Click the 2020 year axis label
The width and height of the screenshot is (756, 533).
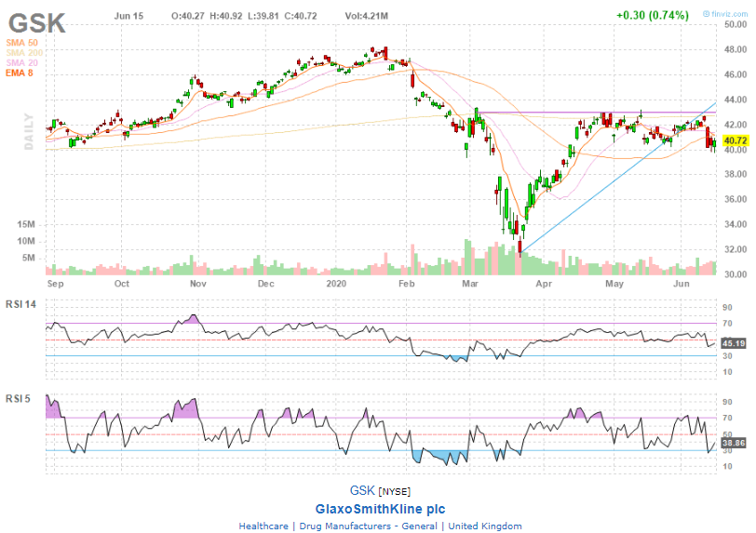pyautogui.click(x=336, y=284)
